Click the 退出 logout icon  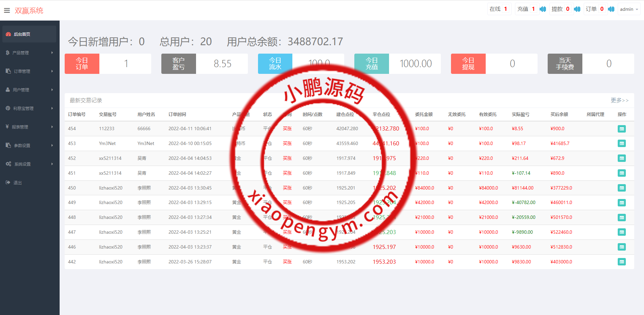(8, 182)
